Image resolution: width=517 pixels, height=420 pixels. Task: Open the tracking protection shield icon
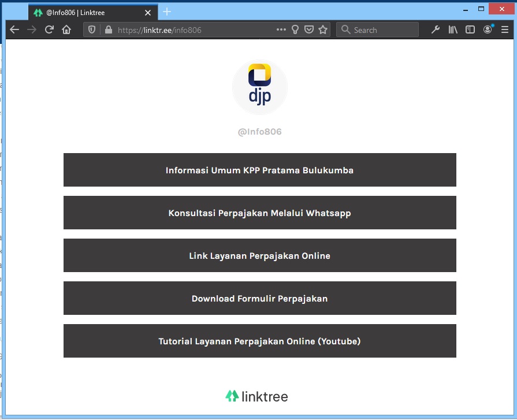pyautogui.click(x=92, y=30)
